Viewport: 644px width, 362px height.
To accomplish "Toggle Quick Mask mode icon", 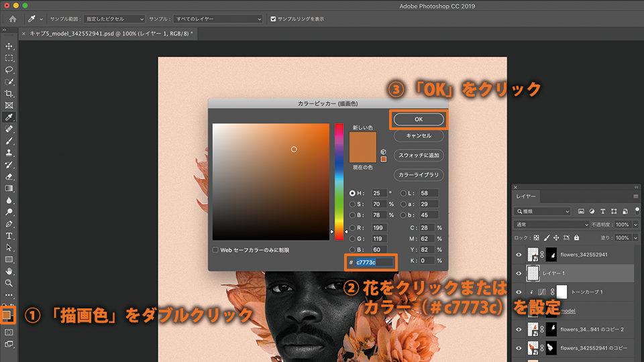I will point(9,333).
